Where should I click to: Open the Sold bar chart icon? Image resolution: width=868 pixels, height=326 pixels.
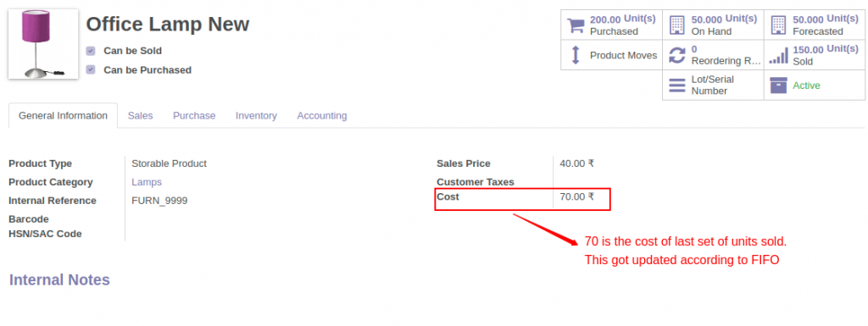point(778,55)
